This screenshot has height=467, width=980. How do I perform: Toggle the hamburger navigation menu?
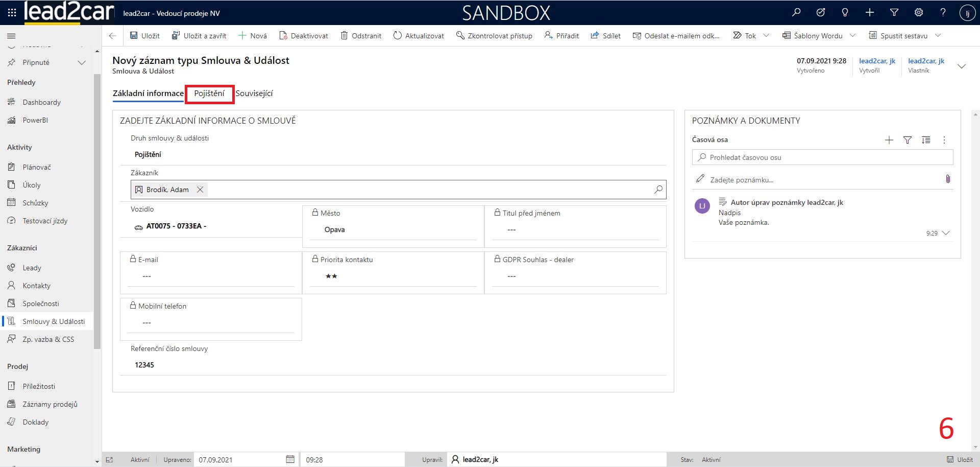11,36
